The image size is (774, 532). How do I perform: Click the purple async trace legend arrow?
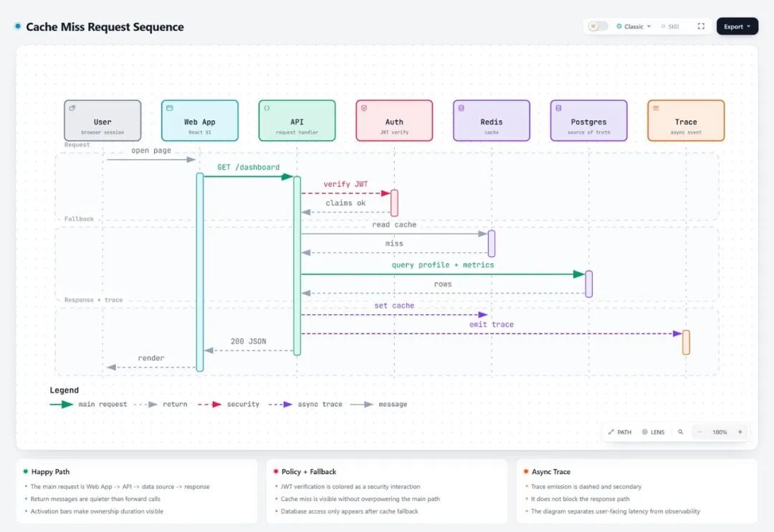tap(280, 405)
